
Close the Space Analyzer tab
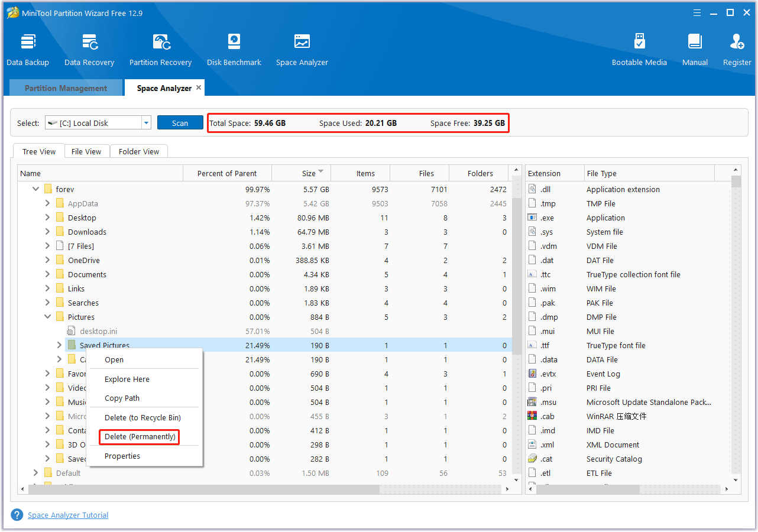coord(199,87)
